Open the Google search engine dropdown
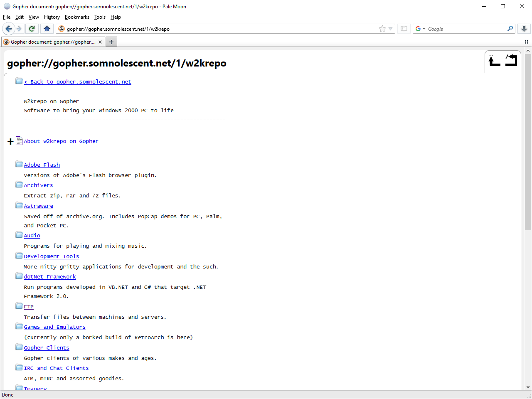The height and width of the screenshot is (399, 532). [x=420, y=29]
